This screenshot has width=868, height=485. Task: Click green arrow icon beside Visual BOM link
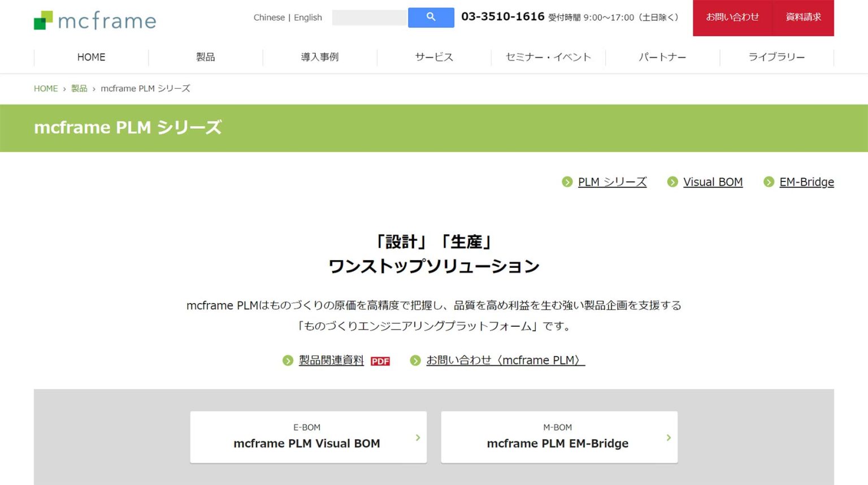coord(672,182)
